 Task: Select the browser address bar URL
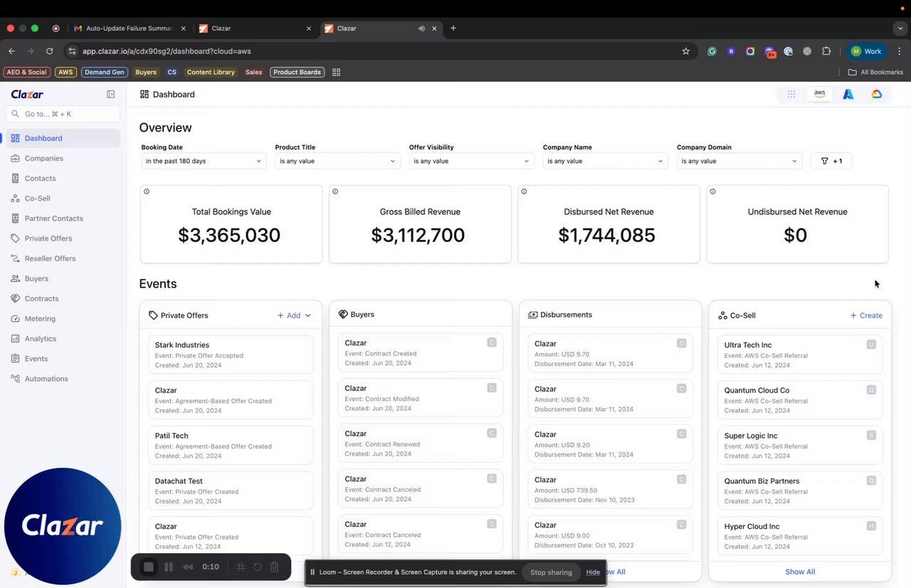click(x=167, y=51)
